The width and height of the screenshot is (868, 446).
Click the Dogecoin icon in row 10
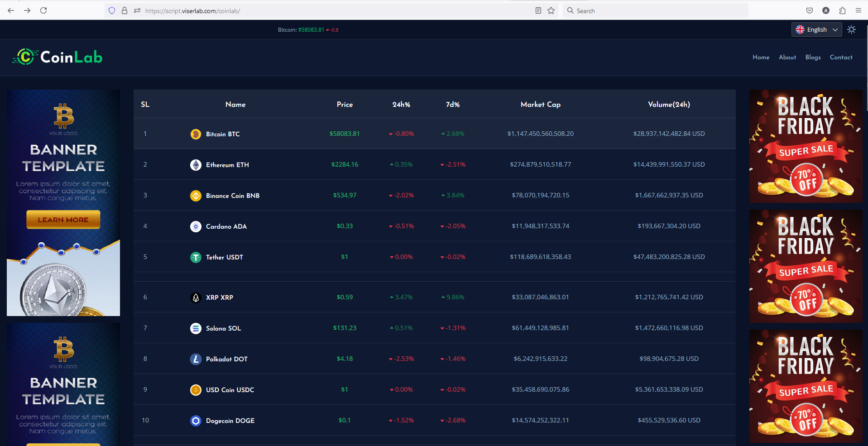[x=196, y=421]
